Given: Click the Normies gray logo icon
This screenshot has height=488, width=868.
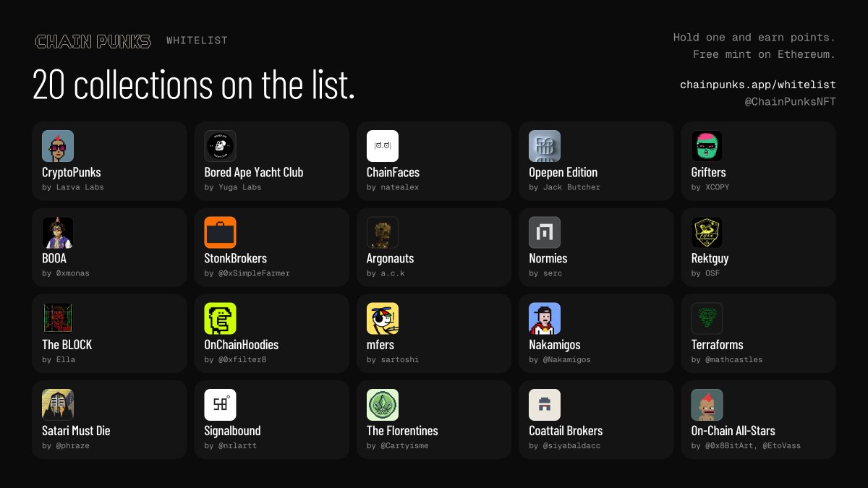Looking at the screenshot, I should [545, 232].
